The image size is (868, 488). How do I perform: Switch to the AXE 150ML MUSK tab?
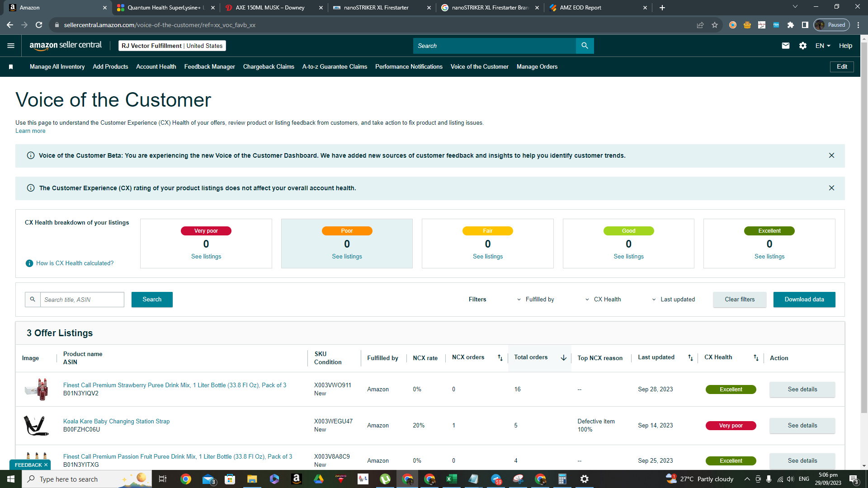(x=273, y=8)
